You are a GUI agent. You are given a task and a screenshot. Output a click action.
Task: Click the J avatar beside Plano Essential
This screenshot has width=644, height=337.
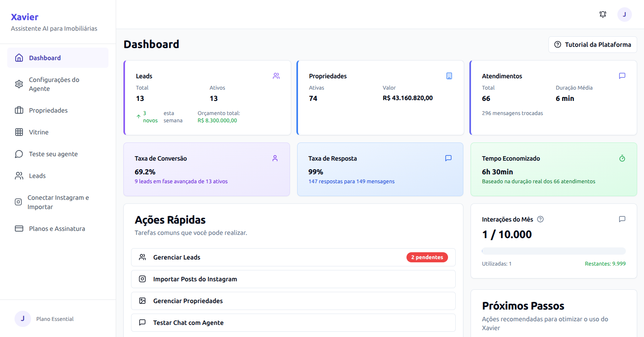23,319
